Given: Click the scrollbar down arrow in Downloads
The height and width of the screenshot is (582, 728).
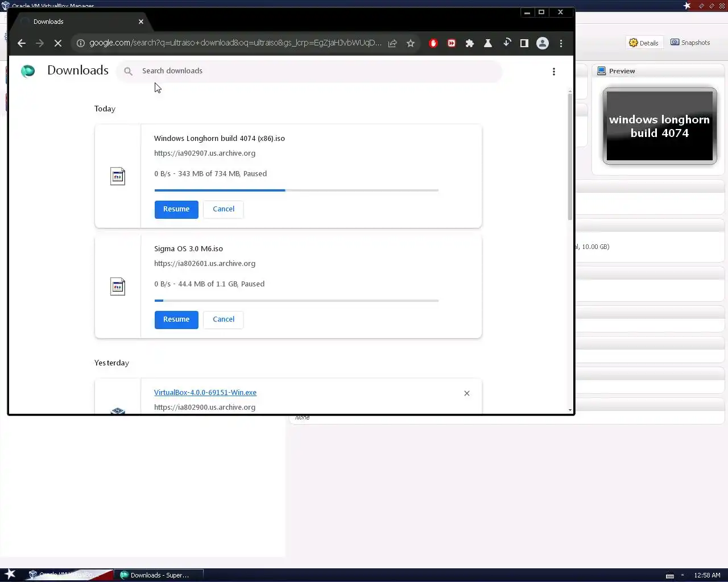Looking at the screenshot, I should [x=570, y=410].
